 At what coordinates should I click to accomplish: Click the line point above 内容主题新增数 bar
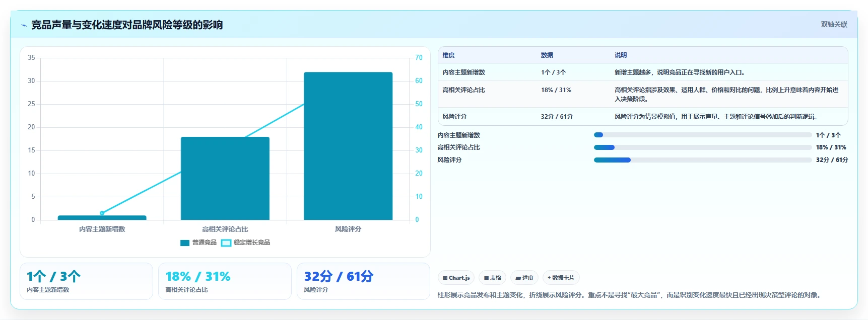coord(102,213)
